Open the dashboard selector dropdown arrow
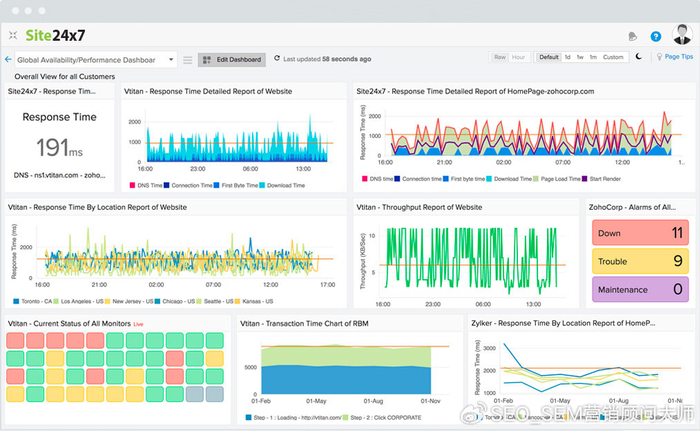 pyautogui.click(x=171, y=59)
